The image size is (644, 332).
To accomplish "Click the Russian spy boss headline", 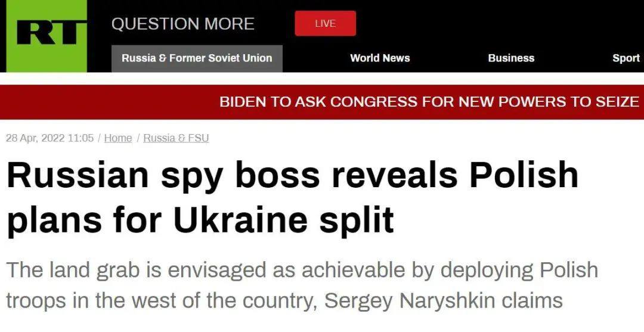I will pos(292,197).
